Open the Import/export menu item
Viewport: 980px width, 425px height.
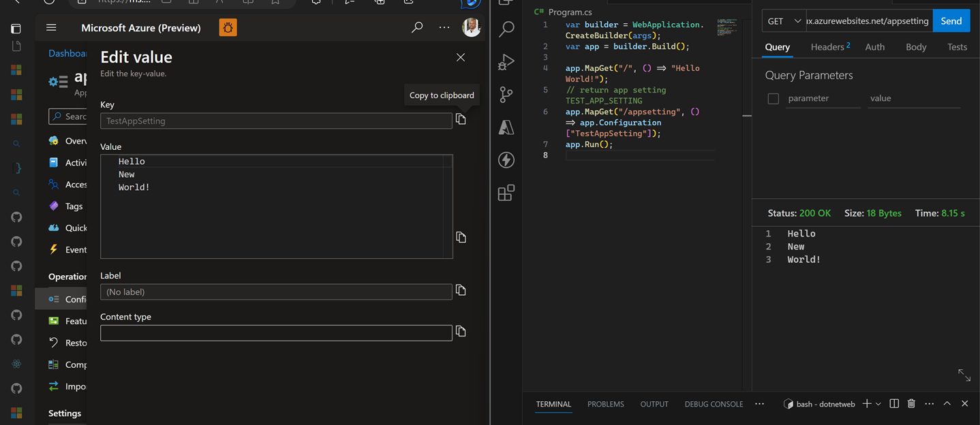point(67,386)
